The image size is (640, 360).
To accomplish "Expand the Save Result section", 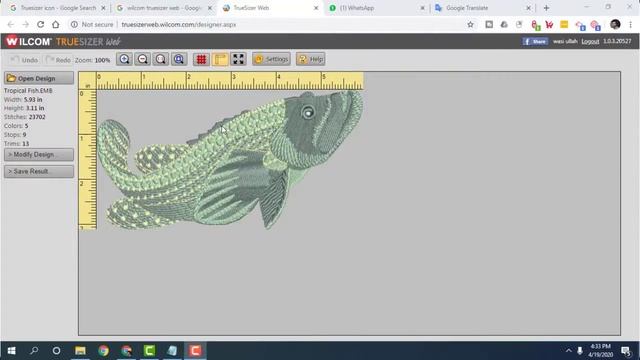I will [x=39, y=171].
